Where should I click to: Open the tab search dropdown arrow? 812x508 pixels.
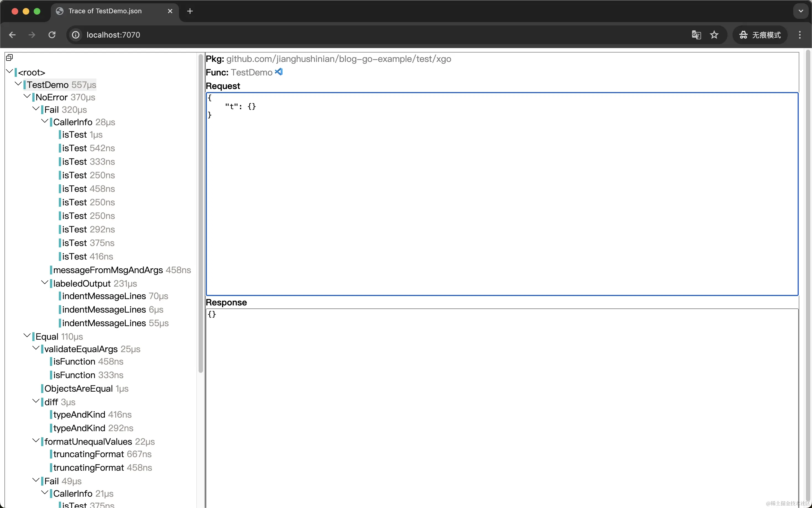pos(801,11)
